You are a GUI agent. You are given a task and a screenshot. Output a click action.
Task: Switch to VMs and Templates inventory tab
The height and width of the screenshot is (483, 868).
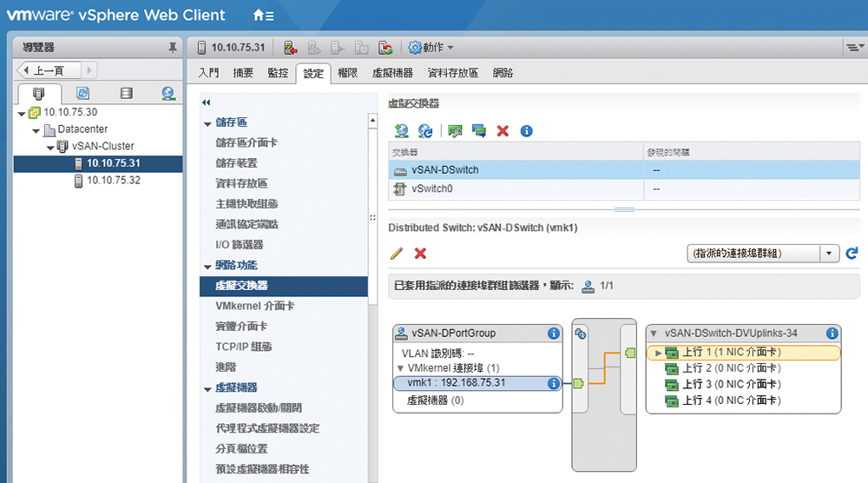click(x=83, y=93)
